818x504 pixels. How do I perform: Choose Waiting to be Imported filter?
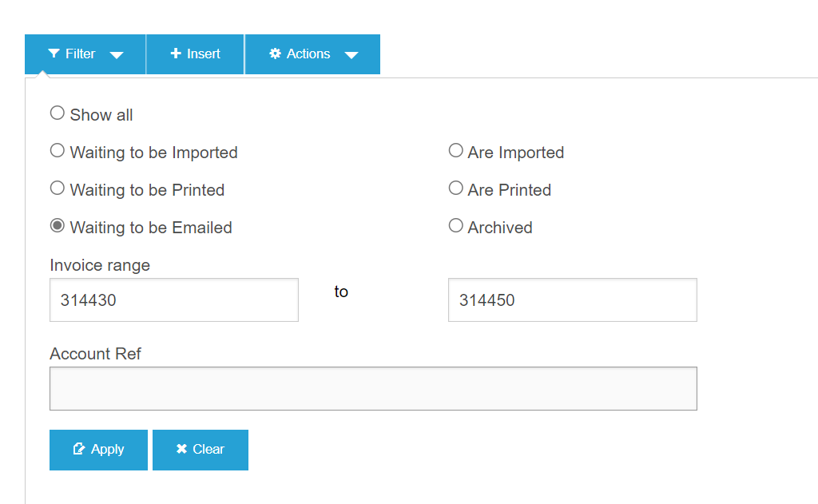[x=58, y=151]
